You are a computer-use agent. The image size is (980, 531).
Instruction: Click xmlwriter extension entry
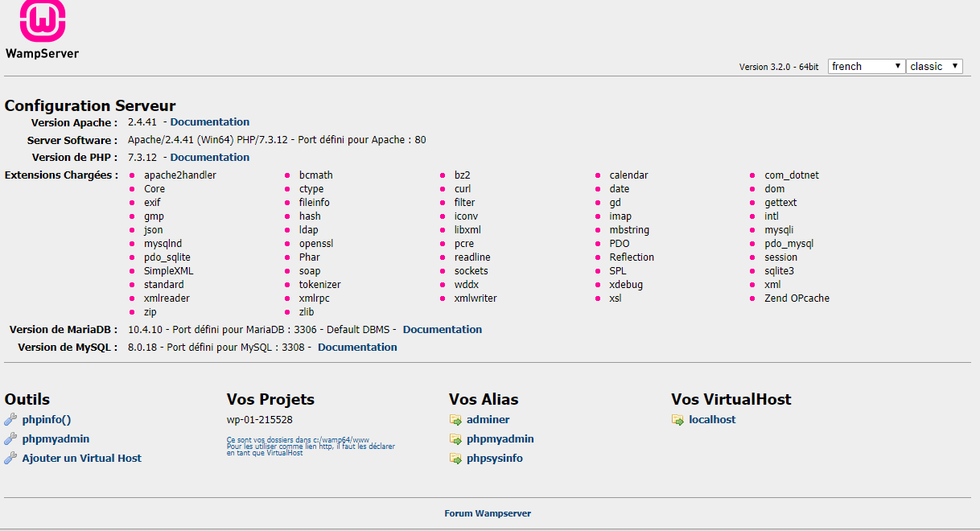pyautogui.click(x=476, y=298)
